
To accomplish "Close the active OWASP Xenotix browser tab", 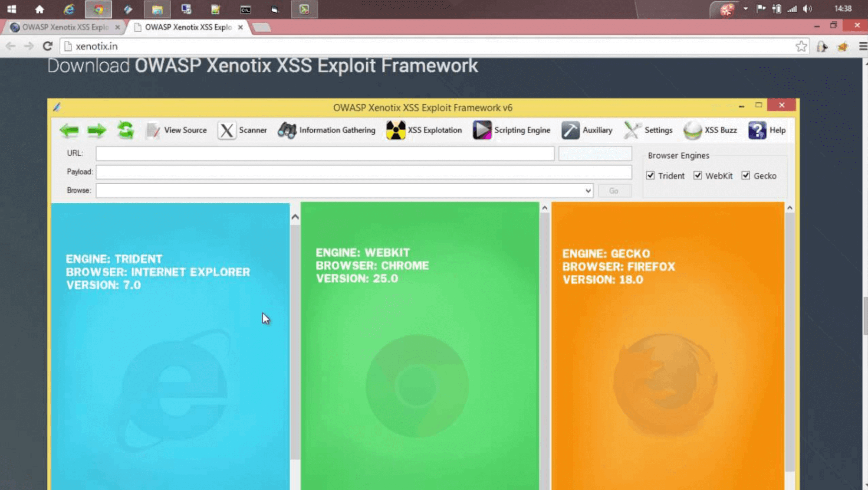I will (x=240, y=27).
